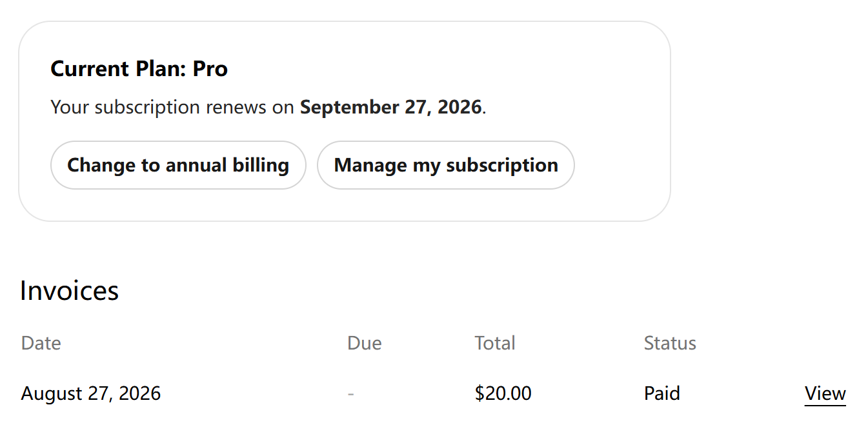
Task: Click the dash in the Due column
Action: coord(350,393)
